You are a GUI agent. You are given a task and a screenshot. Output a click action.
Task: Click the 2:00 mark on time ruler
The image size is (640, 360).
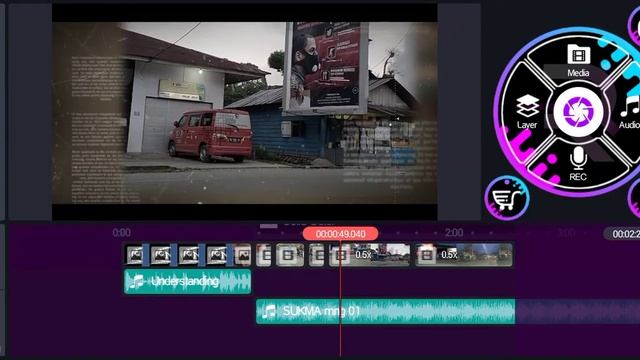click(454, 233)
